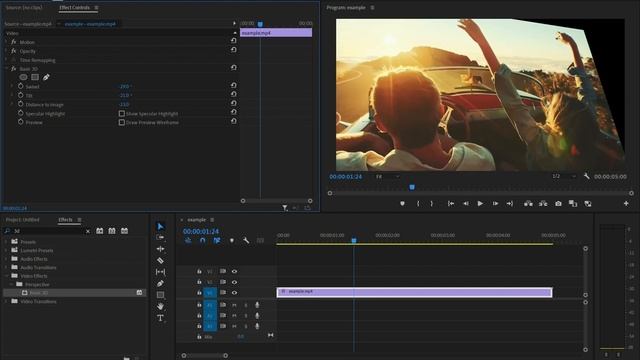
Task: Open zoom level Fit dropdown
Action: pos(387,176)
